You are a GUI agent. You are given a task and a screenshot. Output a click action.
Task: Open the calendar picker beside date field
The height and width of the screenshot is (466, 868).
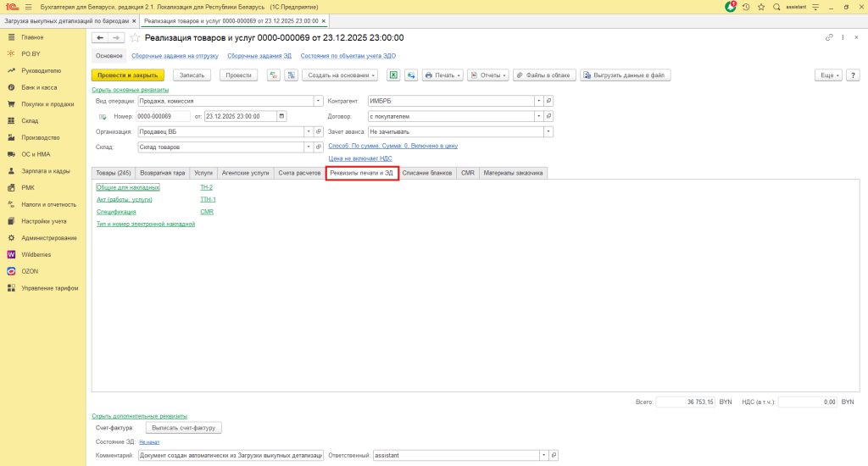pyautogui.click(x=281, y=116)
